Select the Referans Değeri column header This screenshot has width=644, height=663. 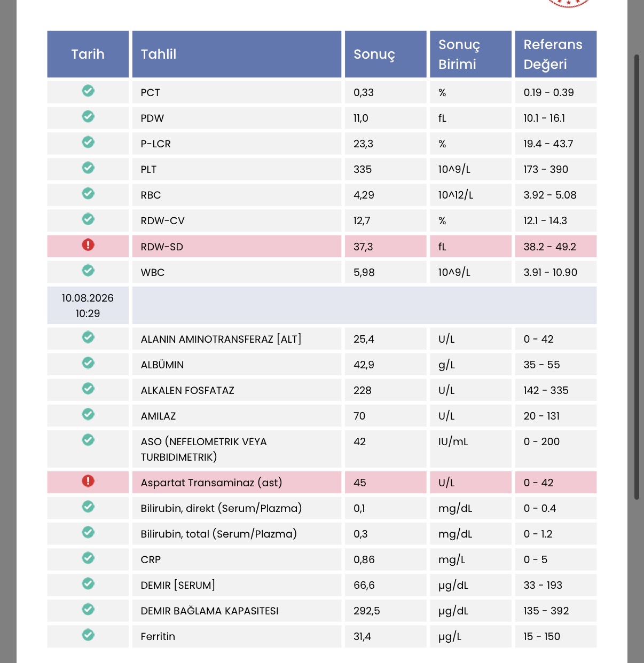click(555, 54)
